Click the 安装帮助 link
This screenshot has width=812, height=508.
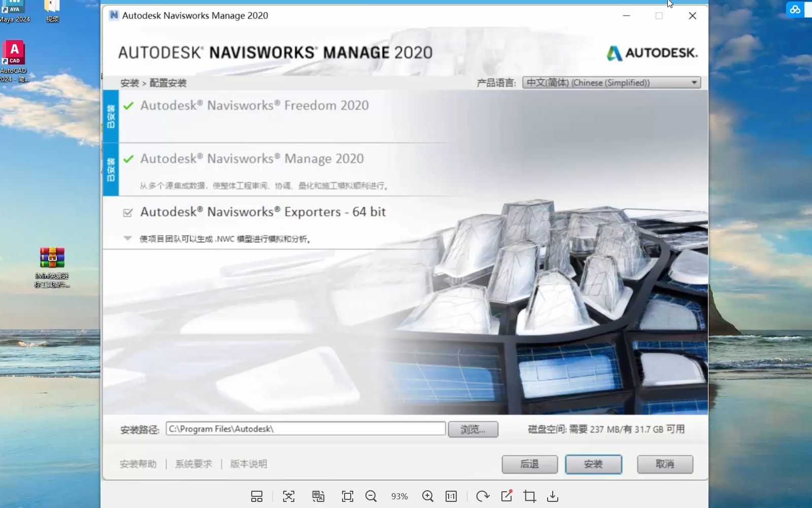click(x=138, y=464)
